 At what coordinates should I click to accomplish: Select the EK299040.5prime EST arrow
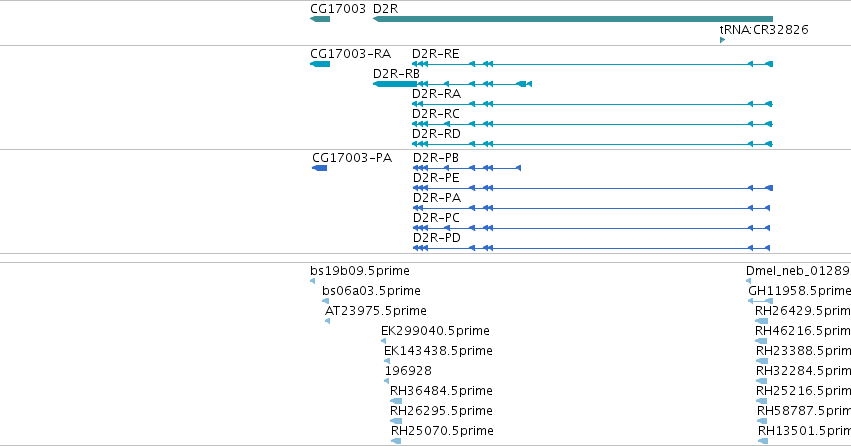click(x=384, y=341)
